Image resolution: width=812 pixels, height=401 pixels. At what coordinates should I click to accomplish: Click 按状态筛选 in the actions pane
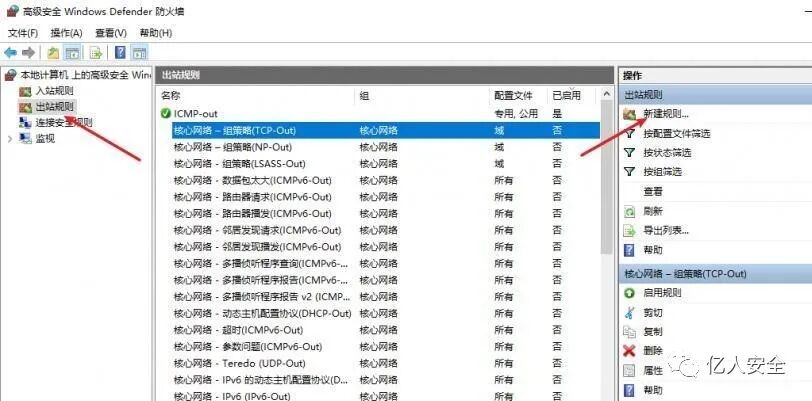pyautogui.click(x=667, y=153)
